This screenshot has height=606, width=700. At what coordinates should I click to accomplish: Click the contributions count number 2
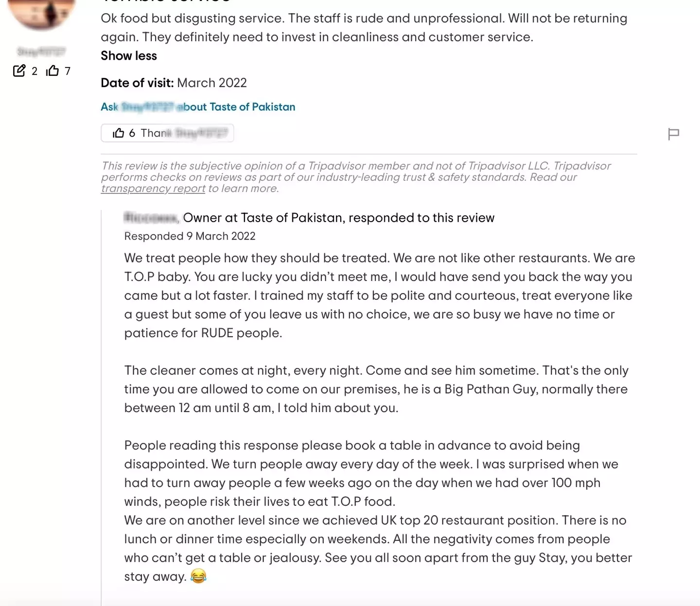point(35,71)
